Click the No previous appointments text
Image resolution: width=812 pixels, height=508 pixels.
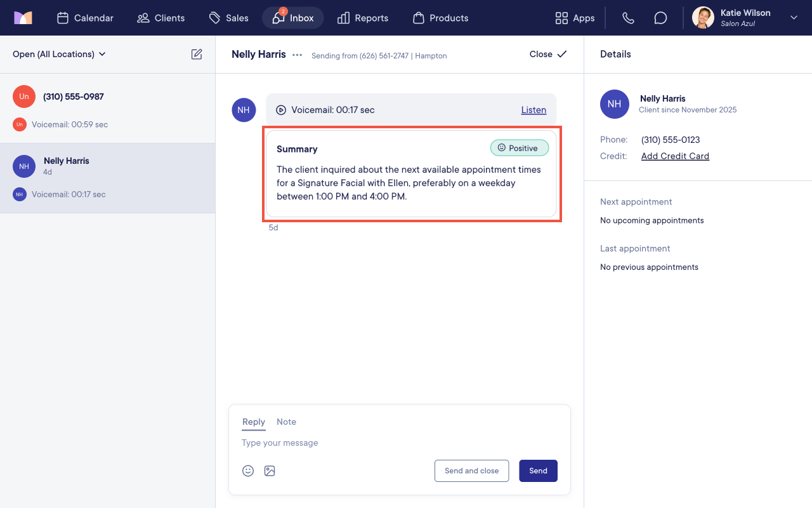point(649,267)
